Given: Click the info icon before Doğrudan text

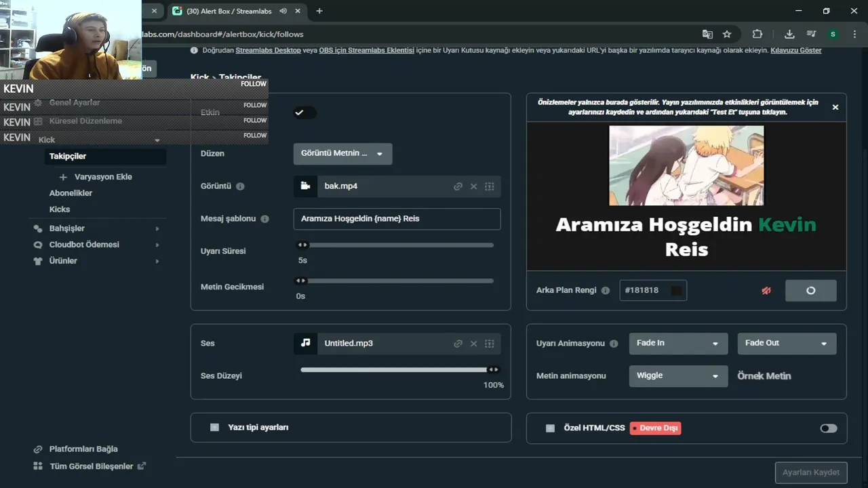Looking at the screenshot, I should (194, 50).
